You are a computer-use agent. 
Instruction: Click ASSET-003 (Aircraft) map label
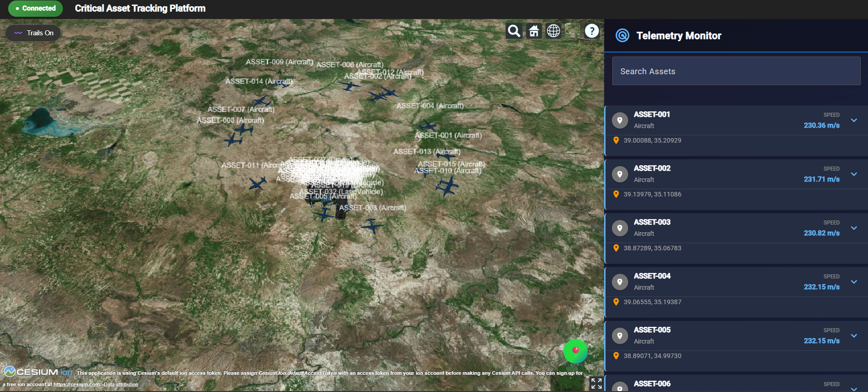click(372, 208)
